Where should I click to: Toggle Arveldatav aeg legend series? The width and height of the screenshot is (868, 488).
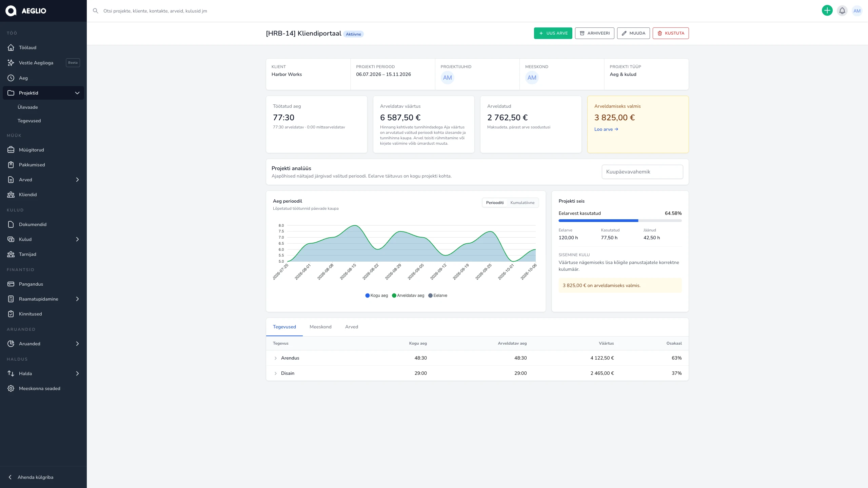click(x=408, y=296)
